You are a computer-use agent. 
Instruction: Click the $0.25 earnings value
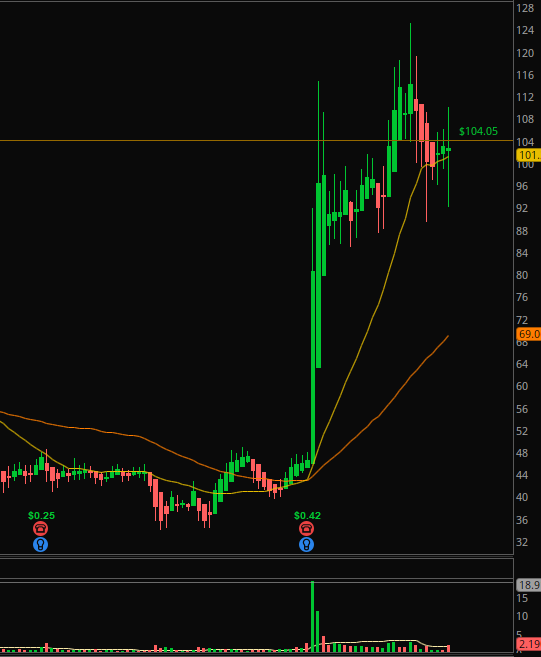tap(41, 515)
